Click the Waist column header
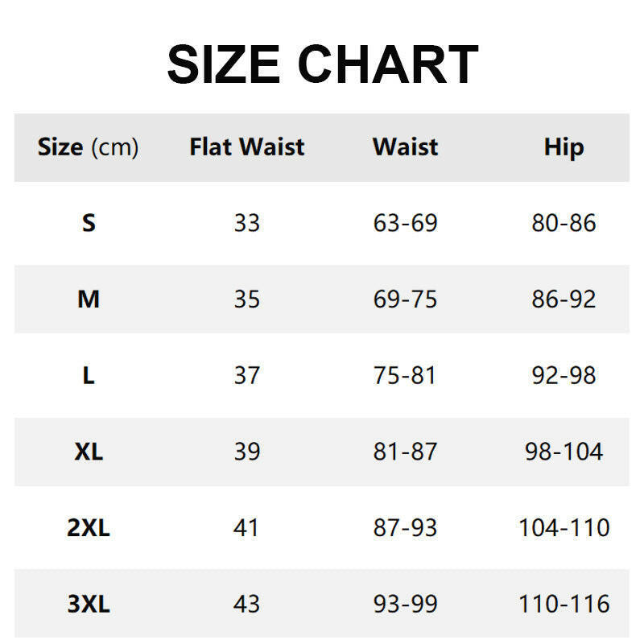This screenshot has width=644, height=644. [x=405, y=147]
